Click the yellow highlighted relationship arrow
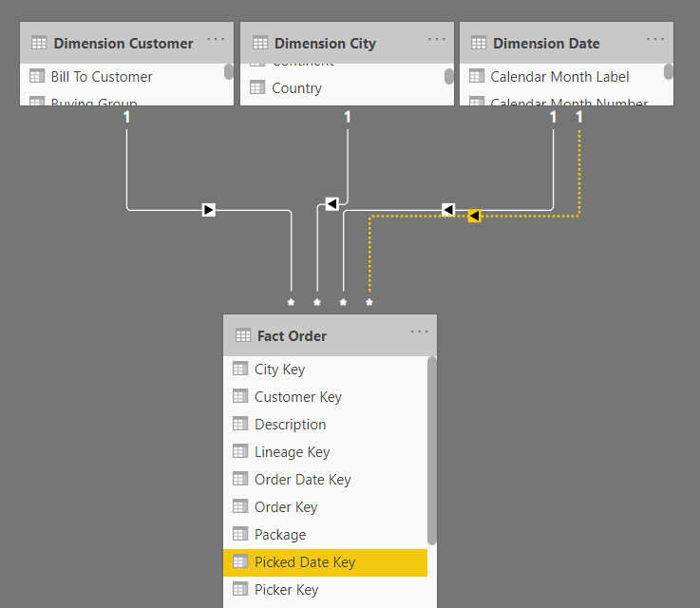700x608 pixels. tap(474, 216)
